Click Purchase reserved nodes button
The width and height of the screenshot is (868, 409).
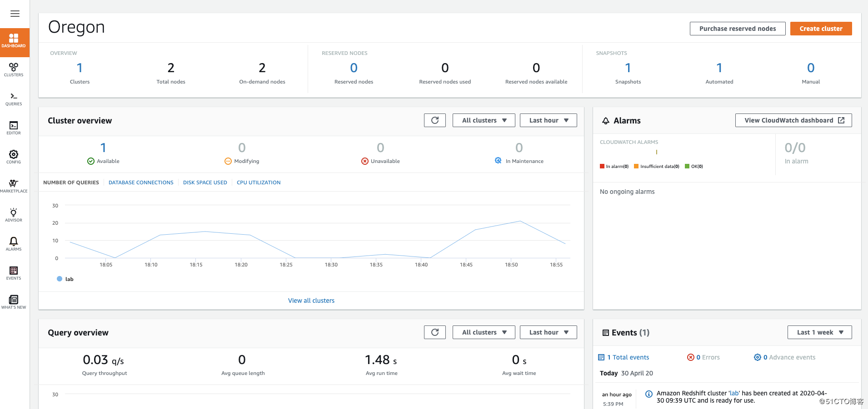pyautogui.click(x=738, y=29)
